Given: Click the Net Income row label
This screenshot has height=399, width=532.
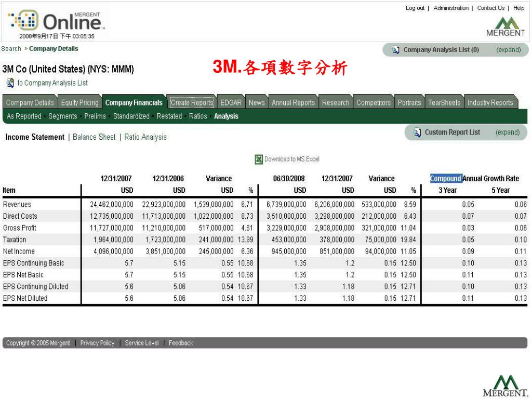Looking at the screenshot, I should coord(19,251).
